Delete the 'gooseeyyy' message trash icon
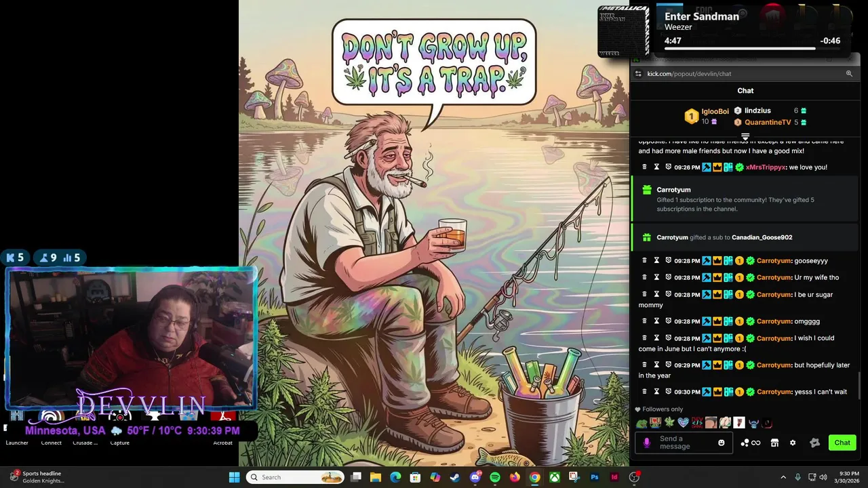Screen dimensions: 868x488 pyautogui.click(x=645, y=260)
